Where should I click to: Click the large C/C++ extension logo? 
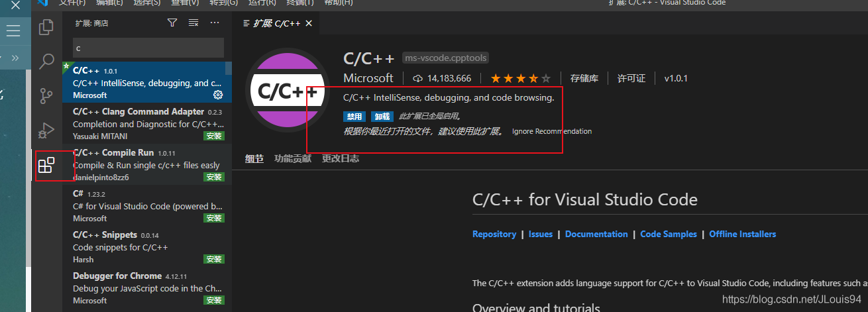[288, 91]
